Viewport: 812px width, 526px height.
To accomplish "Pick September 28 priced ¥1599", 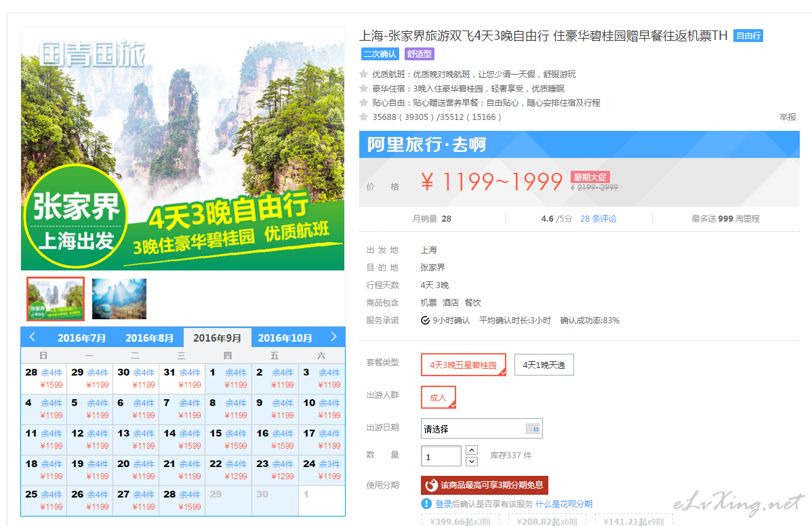I will click(x=182, y=500).
